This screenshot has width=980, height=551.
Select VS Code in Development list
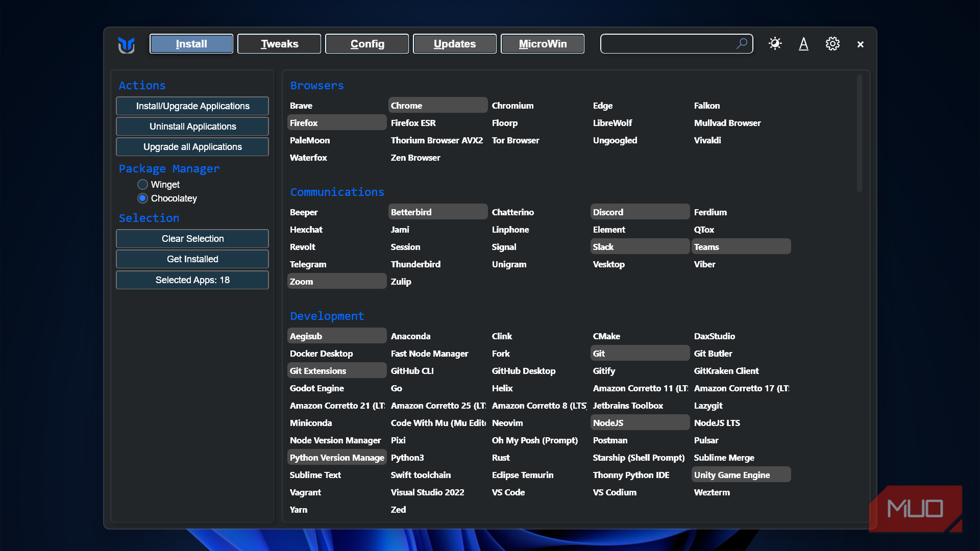click(508, 492)
